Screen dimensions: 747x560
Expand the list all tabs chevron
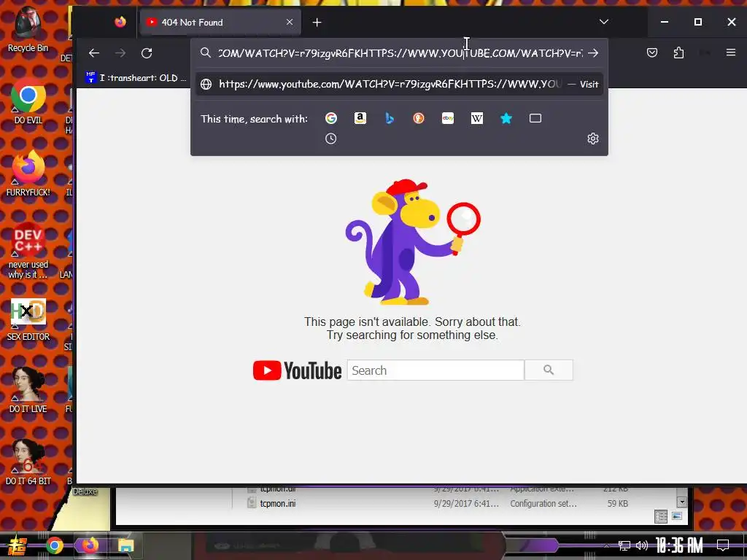pyautogui.click(x=603, y=22)
